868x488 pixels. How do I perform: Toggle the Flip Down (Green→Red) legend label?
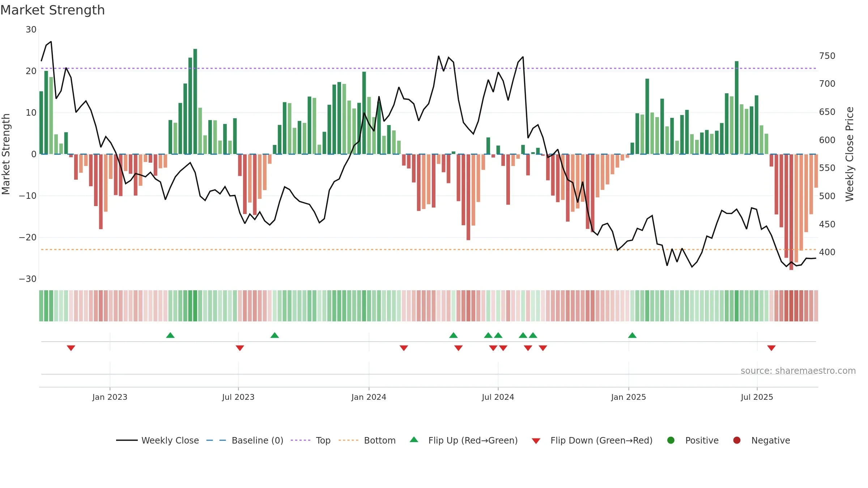[x=601, y=441]
